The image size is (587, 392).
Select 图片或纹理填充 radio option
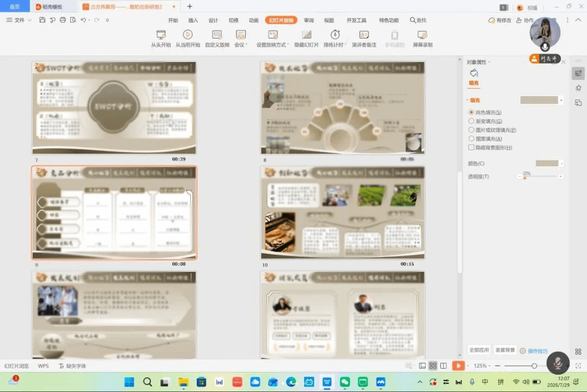pyautogui.click(x=471, y=130)
